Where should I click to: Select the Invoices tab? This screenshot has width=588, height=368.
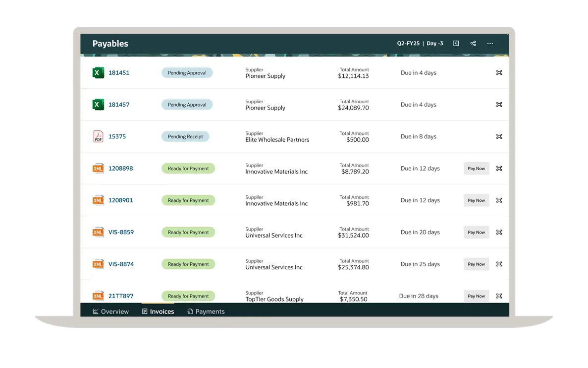pyautogui.click(x=158, y=311)
